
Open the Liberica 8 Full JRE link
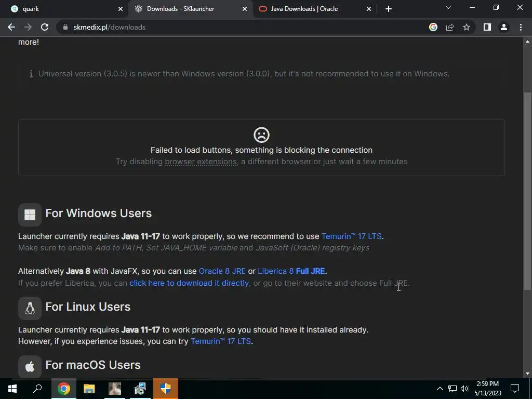[291, 271]
